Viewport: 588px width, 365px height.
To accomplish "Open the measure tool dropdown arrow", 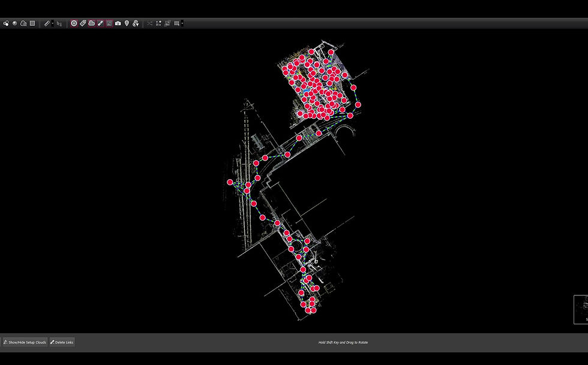I will coord(53,23).
